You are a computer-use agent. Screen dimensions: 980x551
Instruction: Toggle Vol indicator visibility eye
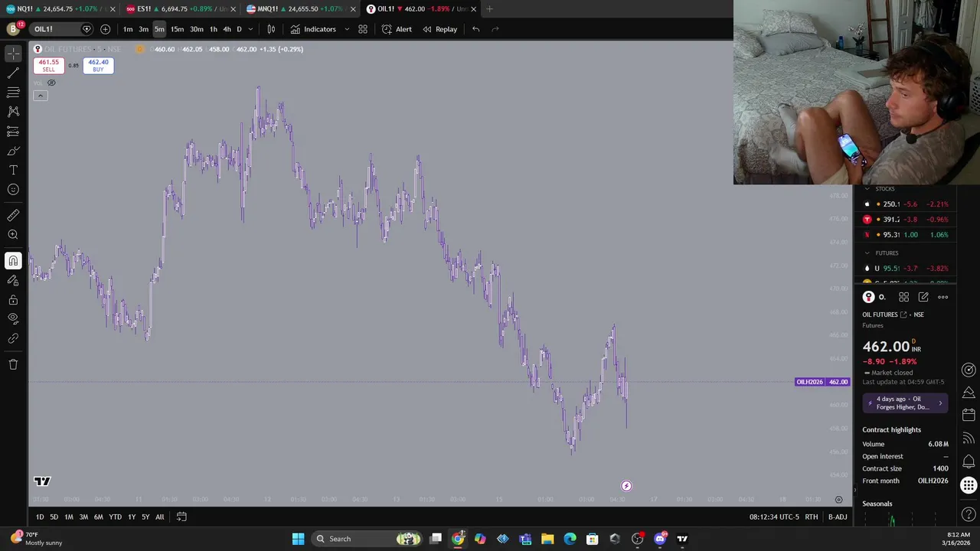[51, 83]
